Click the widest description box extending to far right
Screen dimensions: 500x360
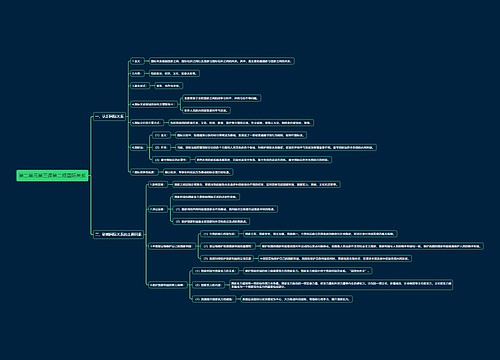pyautogui.click(x=372, y=246)
